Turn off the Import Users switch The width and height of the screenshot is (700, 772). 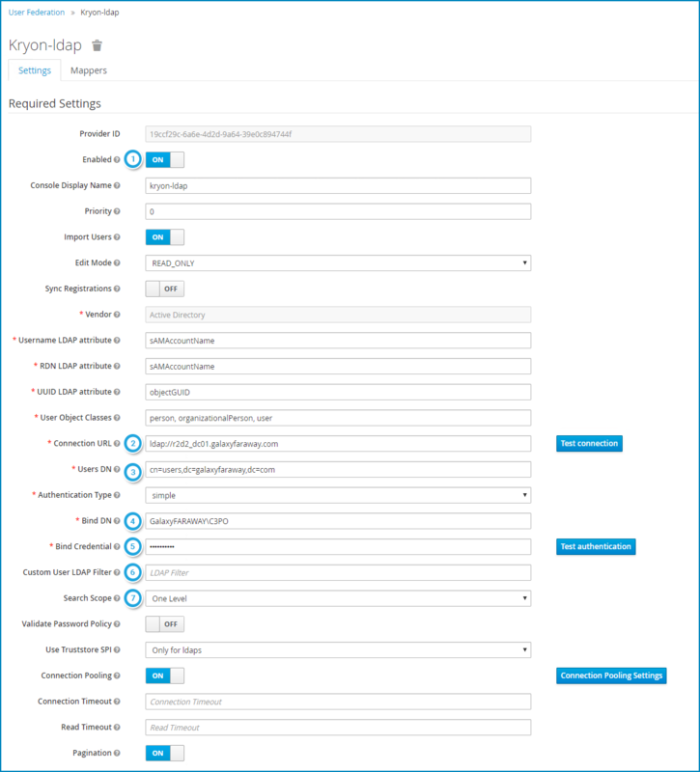tap(164, 236)
